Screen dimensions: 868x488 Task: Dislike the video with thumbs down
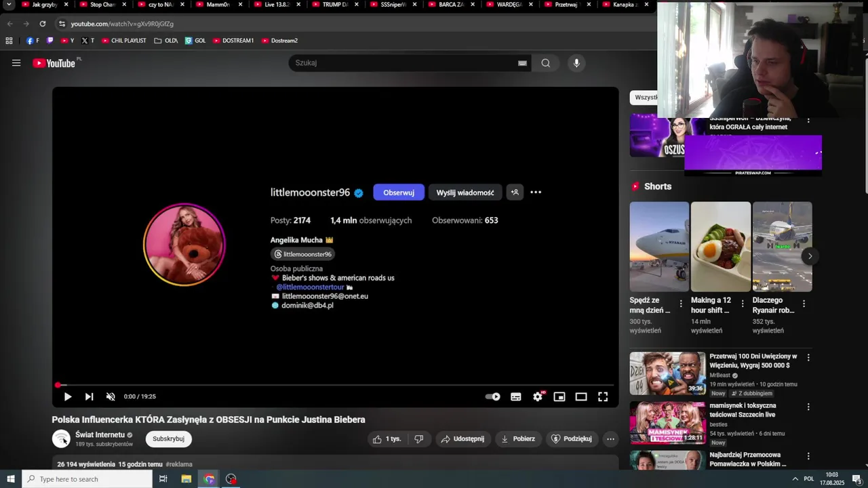pos(419,439)
